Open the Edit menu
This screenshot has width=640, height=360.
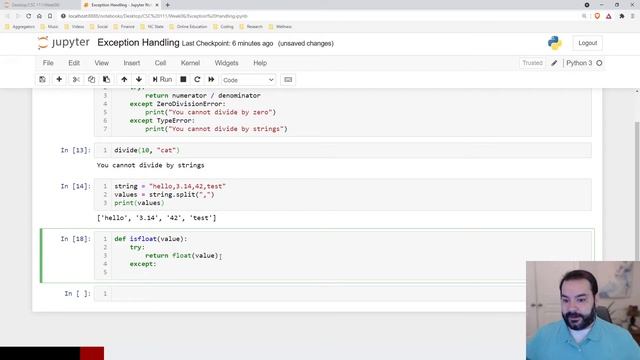click(74, 63)
